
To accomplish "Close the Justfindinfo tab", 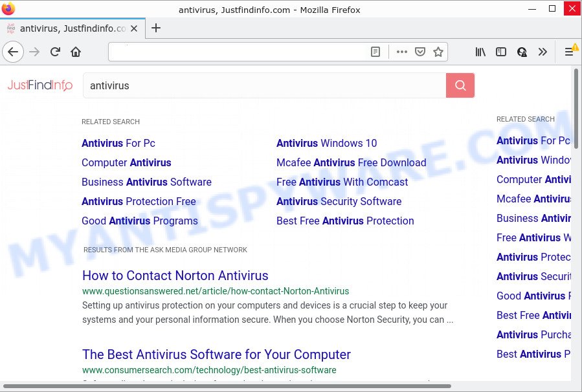I will pos(134,28).
